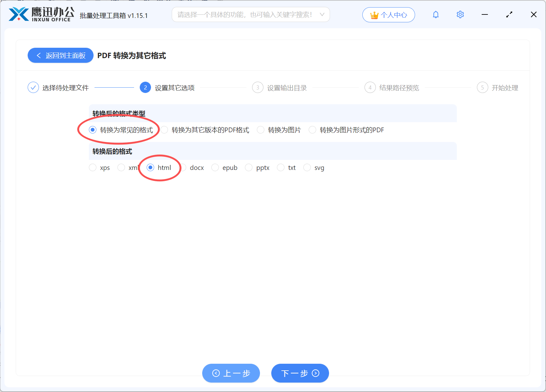
Task: Choose html output format
Action: click(159, 167)
